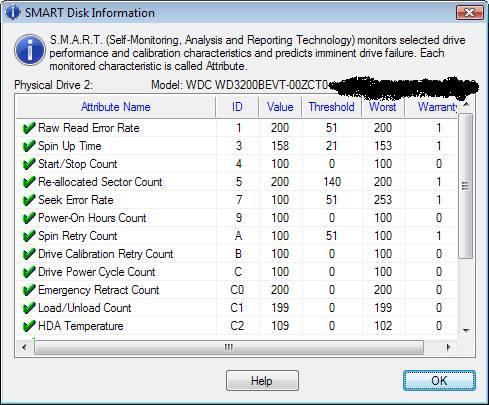489x405 pixels.
Task: Select the Seek Error Rate row
Action: coord(237,200)
